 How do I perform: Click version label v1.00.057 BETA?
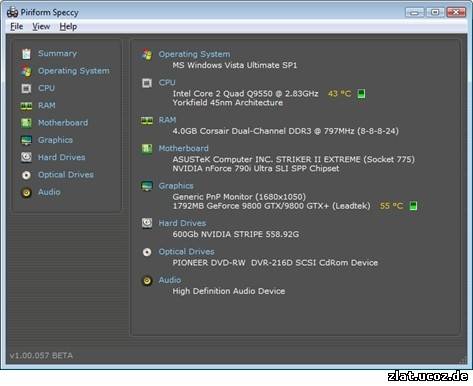(41, 356)
